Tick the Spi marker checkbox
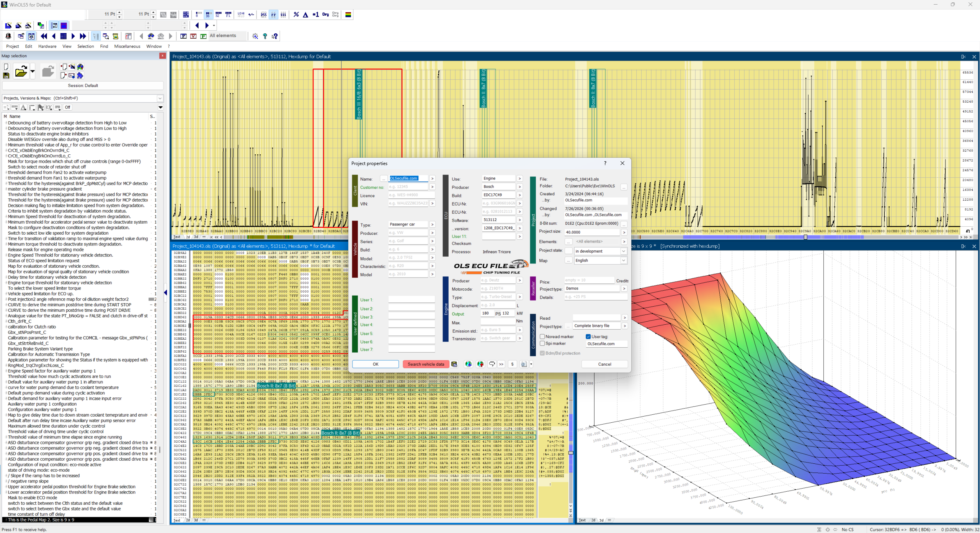Image resolution: width=980 pixels, height=533 pixels. (x=542, y=343)
